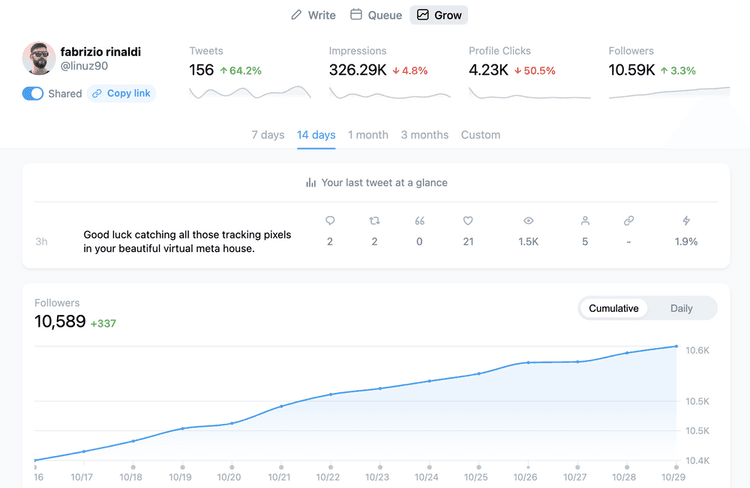Click the lightning bolt engagement icon
Screen dimensions: 750x488
686,220
